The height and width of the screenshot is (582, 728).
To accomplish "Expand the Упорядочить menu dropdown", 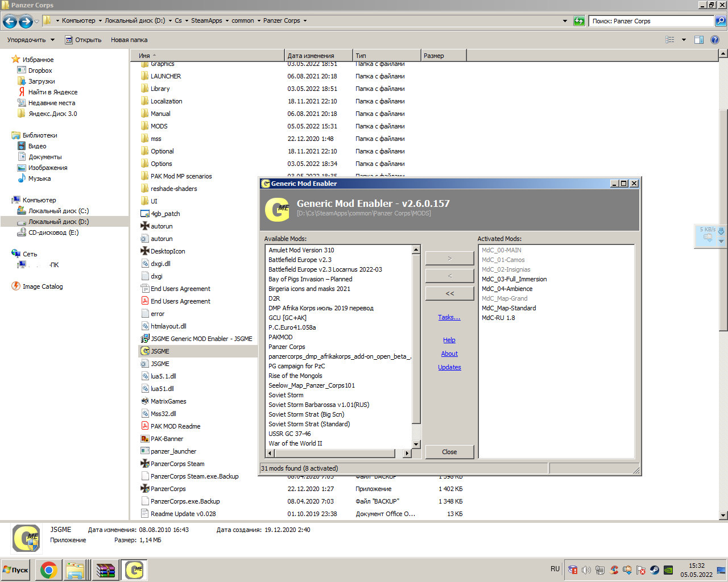I will pyautogui.click(x=52, y=40).
